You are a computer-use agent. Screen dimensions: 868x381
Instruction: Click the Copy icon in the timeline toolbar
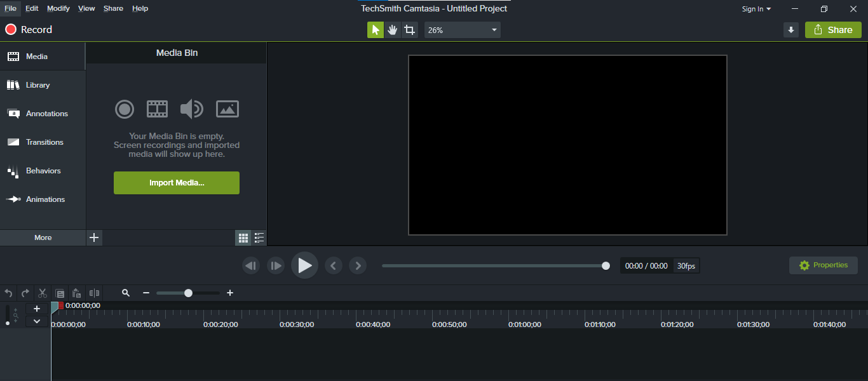60,293
